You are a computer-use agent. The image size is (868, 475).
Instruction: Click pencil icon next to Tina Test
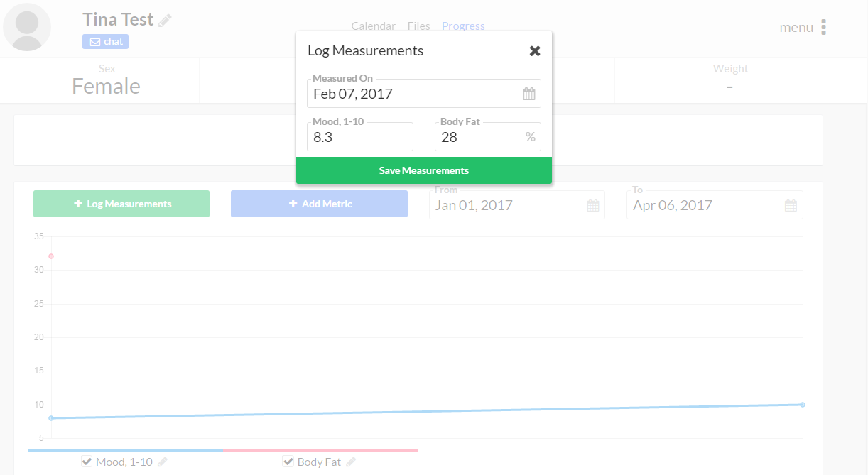[x=165, y=21]
